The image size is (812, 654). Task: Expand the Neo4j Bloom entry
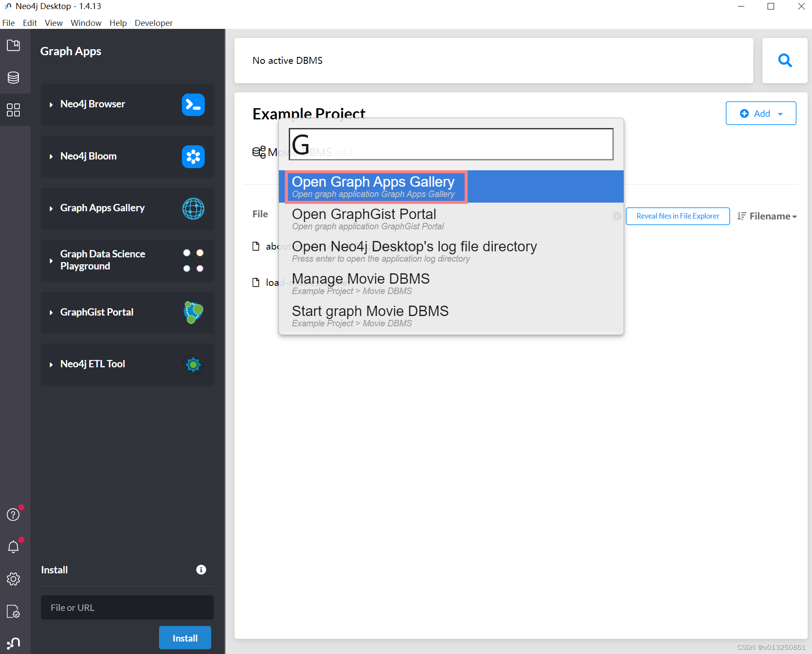click(x=51, y=156)
